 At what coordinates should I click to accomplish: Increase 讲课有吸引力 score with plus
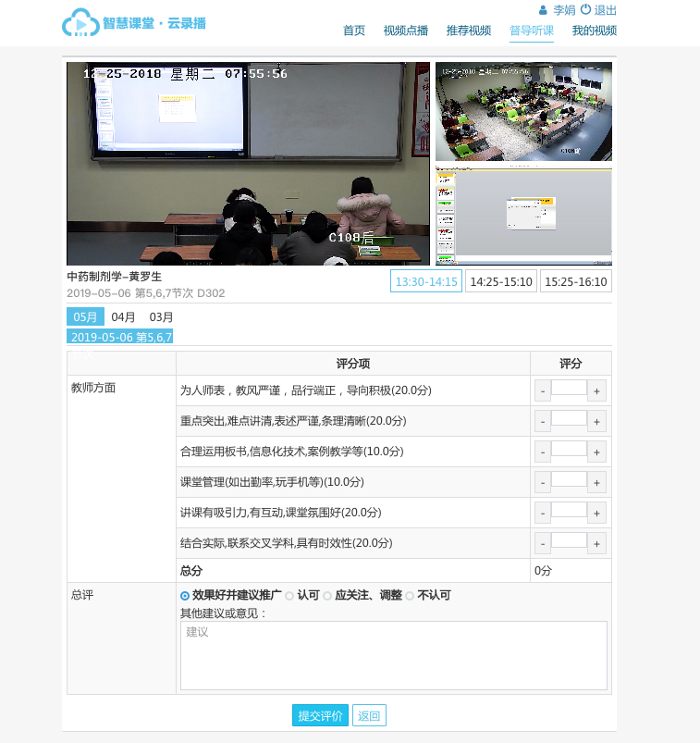[x=596, y=513]
